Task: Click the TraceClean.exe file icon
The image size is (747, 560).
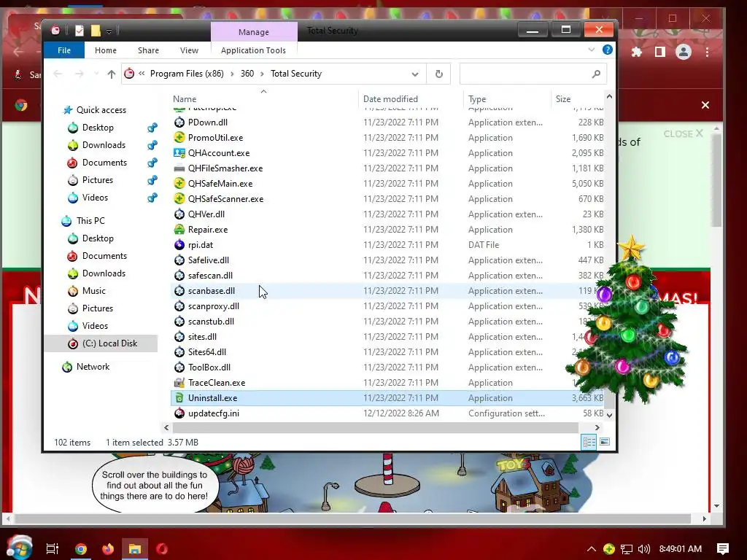Action: click(x=179, y=382)
